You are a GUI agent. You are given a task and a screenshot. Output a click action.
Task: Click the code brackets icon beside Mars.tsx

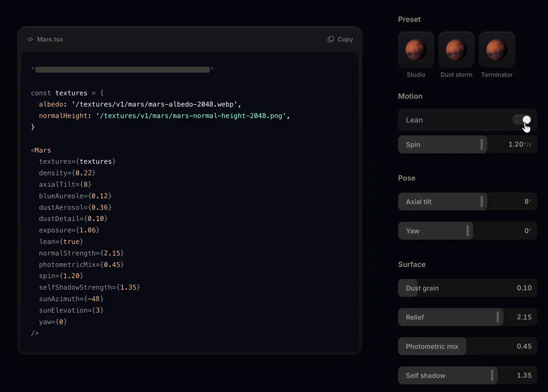30,39
